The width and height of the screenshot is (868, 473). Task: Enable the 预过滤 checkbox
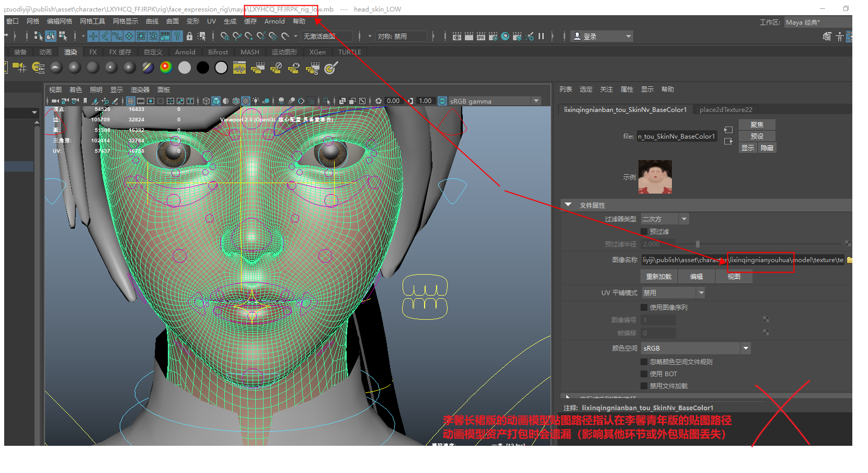tap(644, 231)
